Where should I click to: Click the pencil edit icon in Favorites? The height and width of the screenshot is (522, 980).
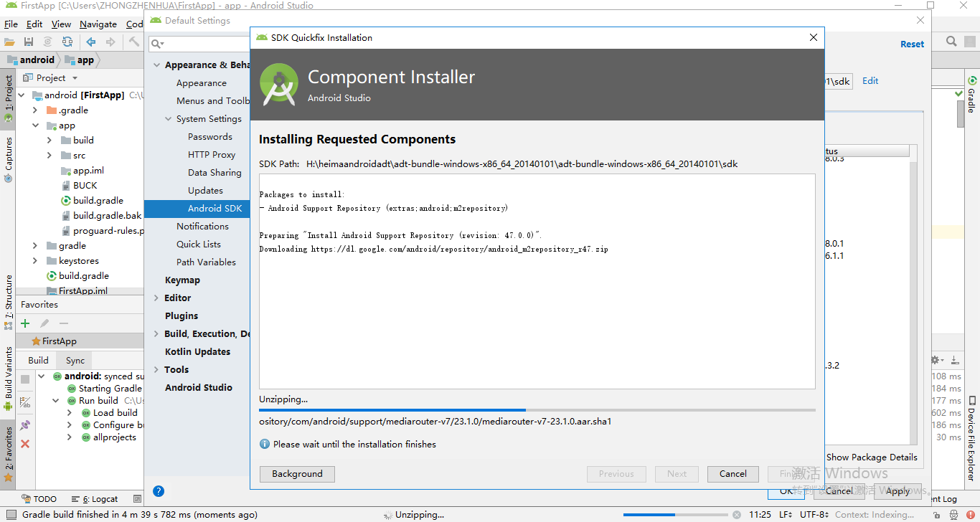44,323
